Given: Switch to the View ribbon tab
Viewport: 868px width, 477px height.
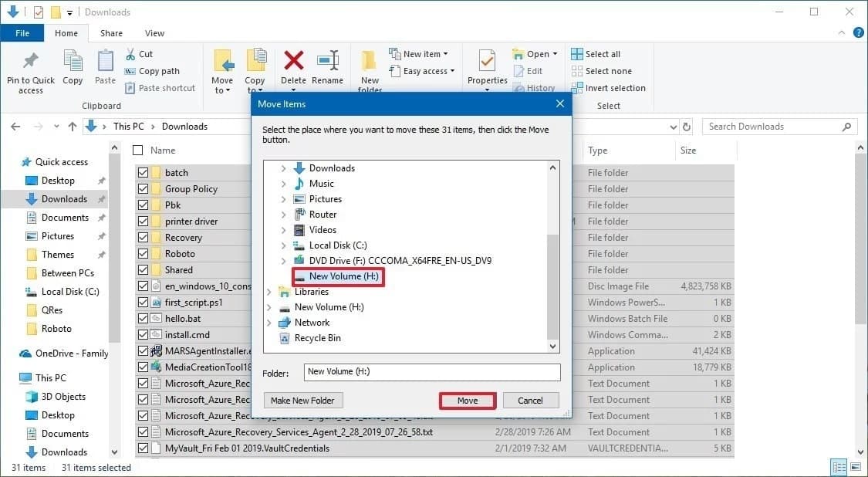Looking at the screenshot, I should (x=154, y=33).
